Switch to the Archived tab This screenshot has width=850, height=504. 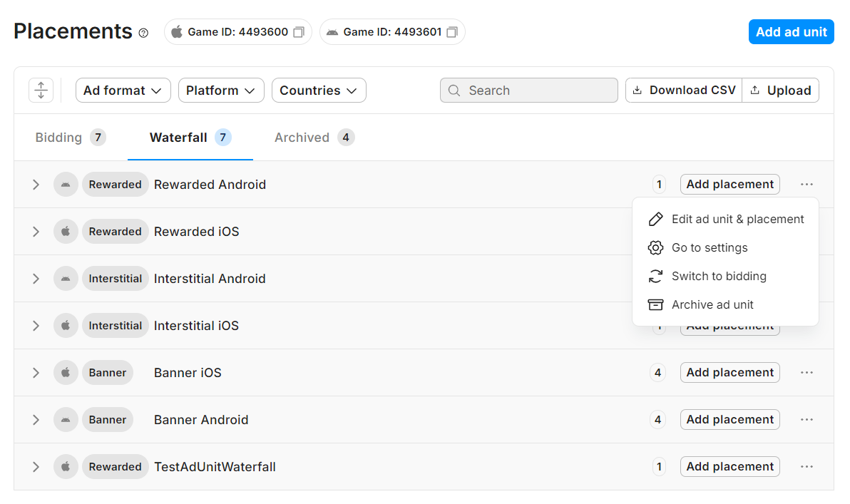click(x=314, y=138)
